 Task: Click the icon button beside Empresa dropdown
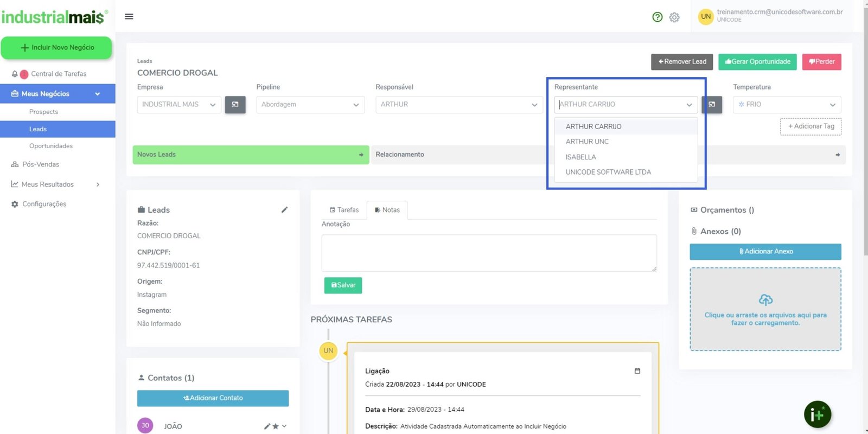coord(235,105)
